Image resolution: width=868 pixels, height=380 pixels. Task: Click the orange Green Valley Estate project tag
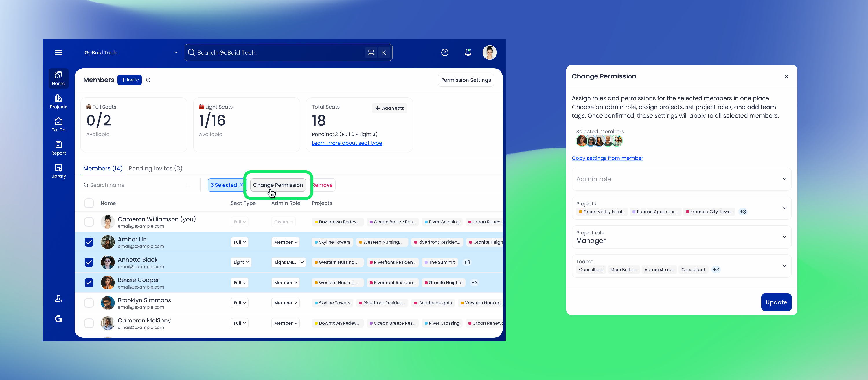[x=602, y=212]
